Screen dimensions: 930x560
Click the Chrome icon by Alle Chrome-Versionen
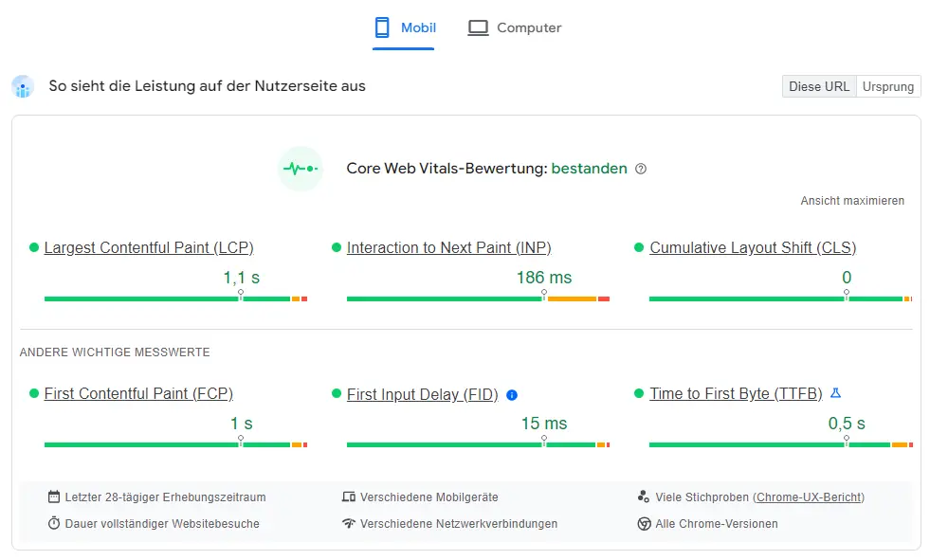click(x=644, y=524)
